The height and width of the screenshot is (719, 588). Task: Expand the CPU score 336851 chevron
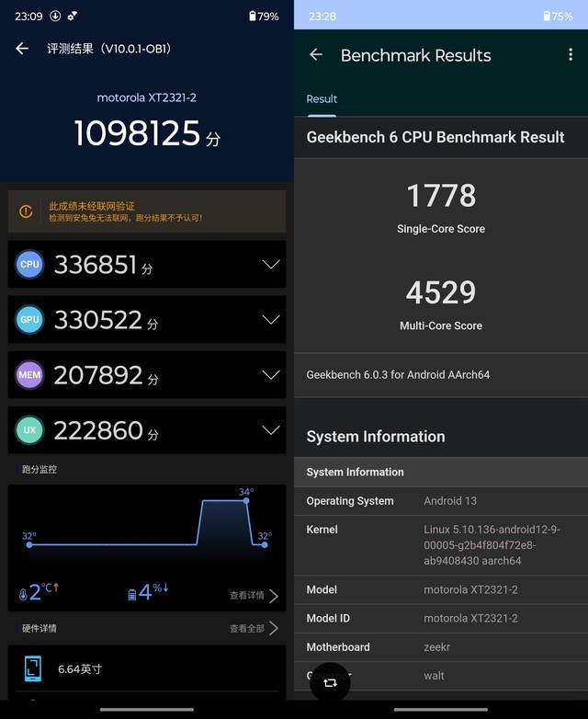(270, 265)
